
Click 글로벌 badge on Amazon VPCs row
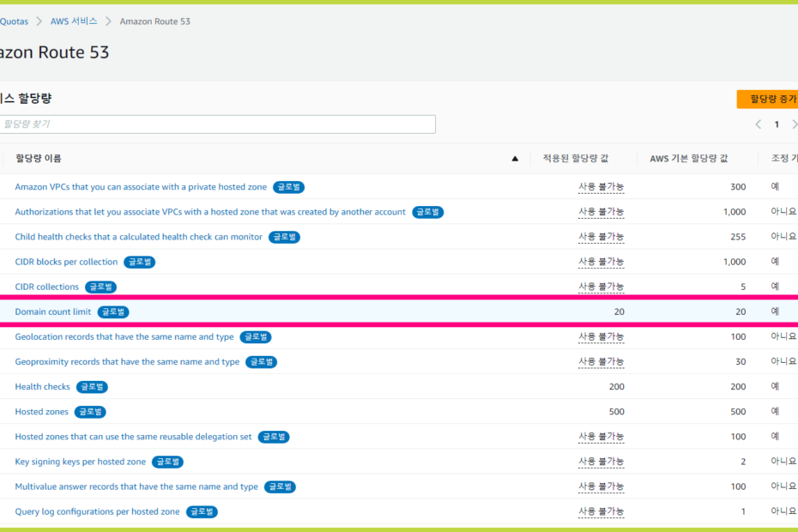tap(288, 187)
